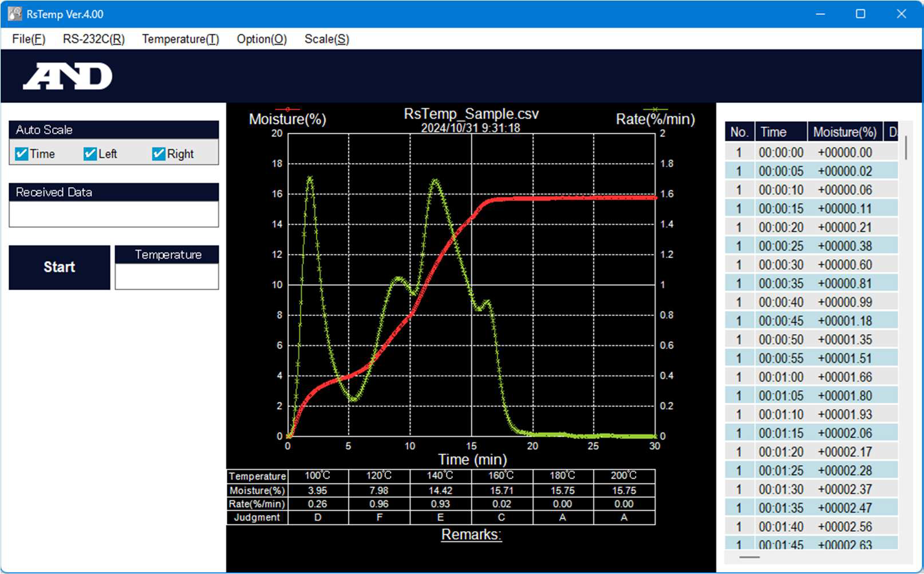This screenshot has height=574, width=924.
Task: Click the Remarks link below the table
Action: click(x=471, y=535)
